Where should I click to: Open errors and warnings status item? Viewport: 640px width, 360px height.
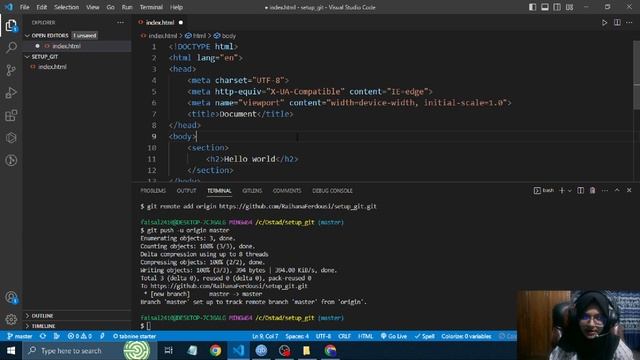[80, 336]
